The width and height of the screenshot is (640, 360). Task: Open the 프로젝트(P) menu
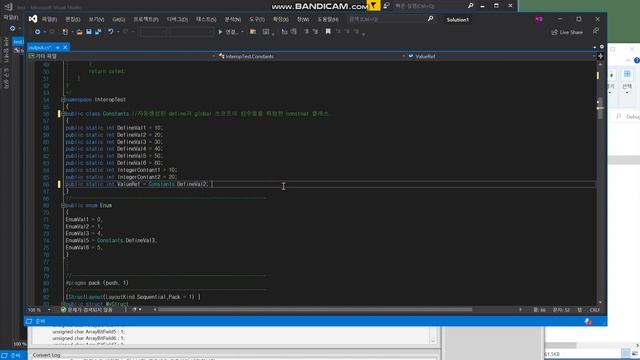(x=146, y=19)
